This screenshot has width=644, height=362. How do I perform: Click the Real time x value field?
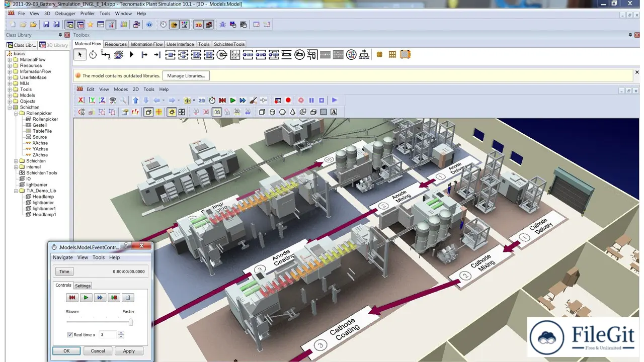point(108,335)
